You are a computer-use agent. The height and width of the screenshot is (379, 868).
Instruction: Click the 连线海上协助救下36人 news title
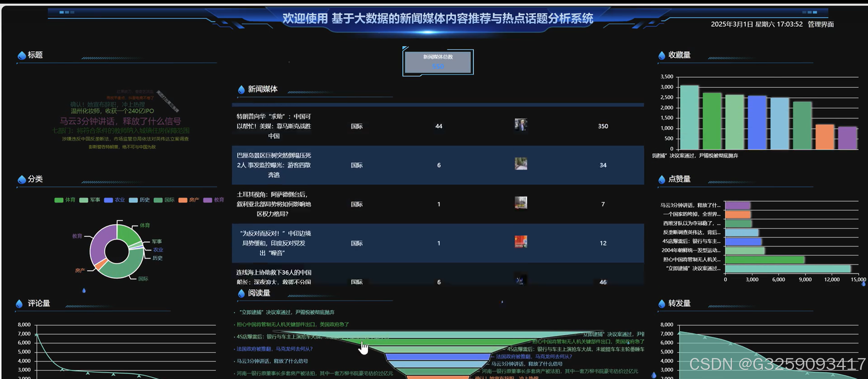tap(274, 277)
